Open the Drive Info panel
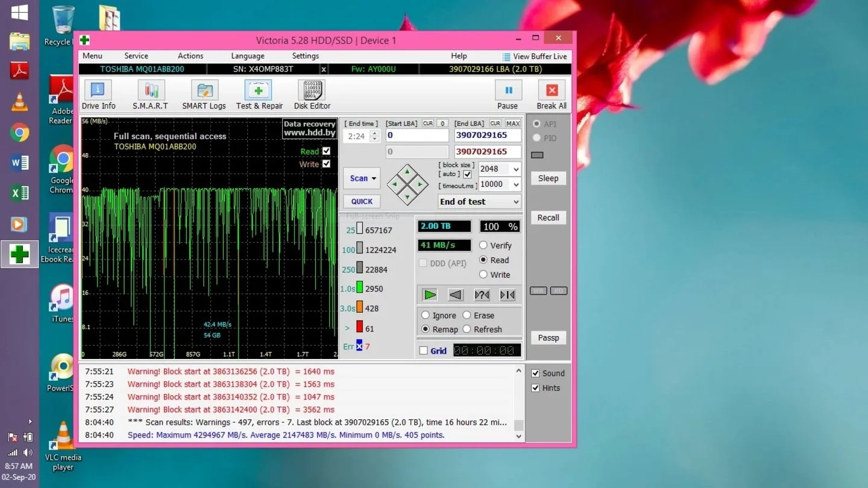868x488 pixels. 98,95
